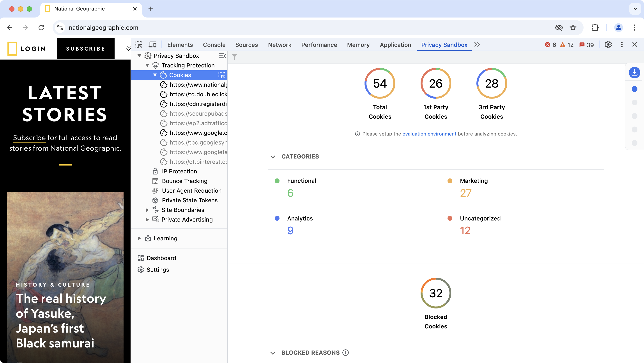This screenshot has width=644, height=363.
Task: Toggle the inspect element picker icon
Action: coord(139,45)
